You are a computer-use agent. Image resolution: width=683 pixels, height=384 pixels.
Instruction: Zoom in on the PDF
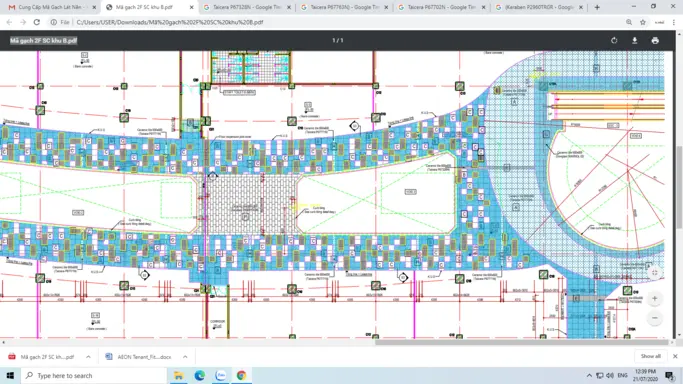654,298
